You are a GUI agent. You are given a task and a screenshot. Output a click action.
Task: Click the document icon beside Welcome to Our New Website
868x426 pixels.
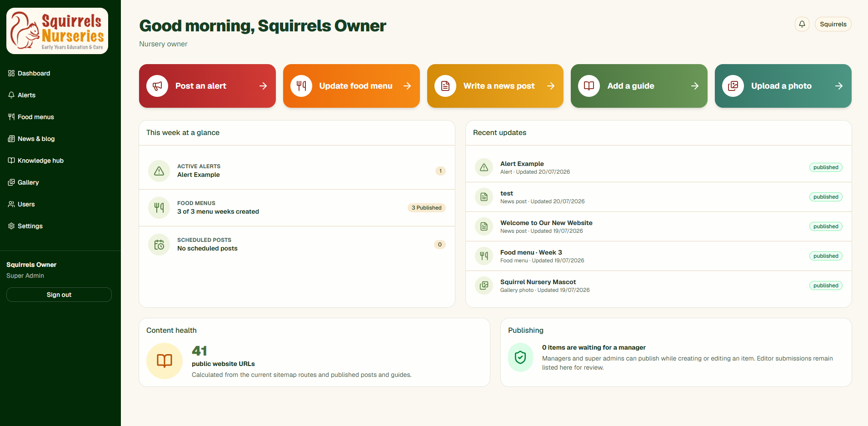click(484, 226)
